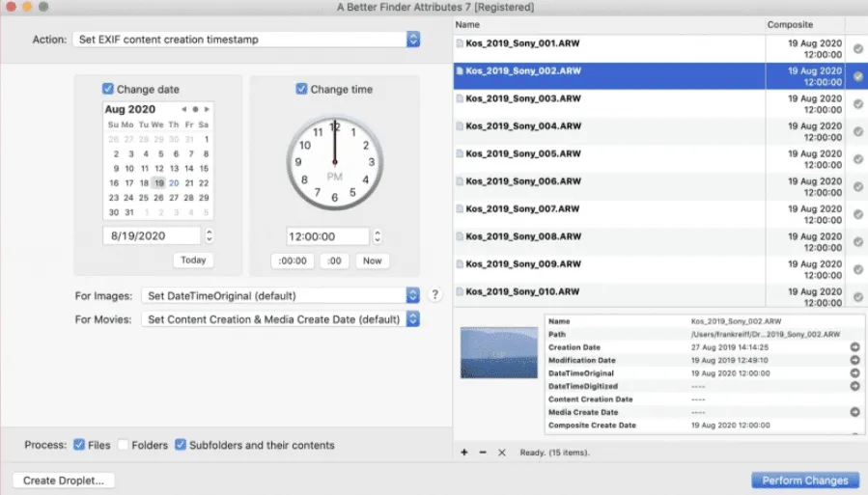Select Kos_2019_Sony_007.ARW file row

[659, 214]
